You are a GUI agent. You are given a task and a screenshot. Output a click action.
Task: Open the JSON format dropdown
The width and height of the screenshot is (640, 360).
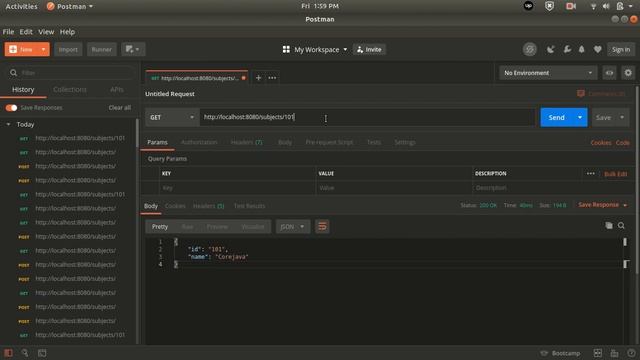(293, 227)
